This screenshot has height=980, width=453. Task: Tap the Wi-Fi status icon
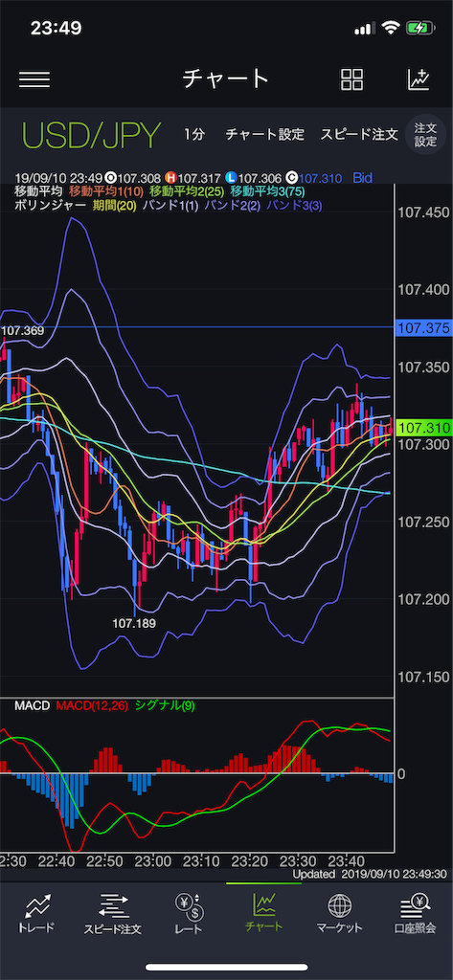(x=392, y=28)
